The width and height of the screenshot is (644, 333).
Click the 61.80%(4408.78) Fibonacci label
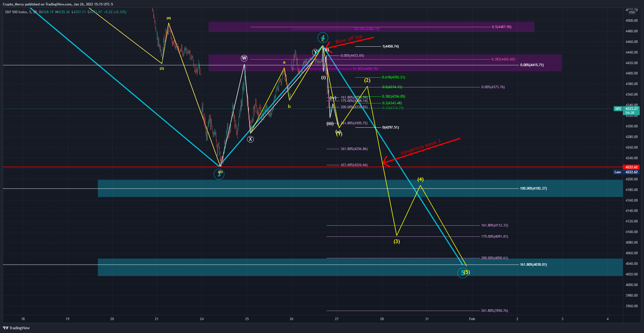pyautogui.click(x=365, y=69)
